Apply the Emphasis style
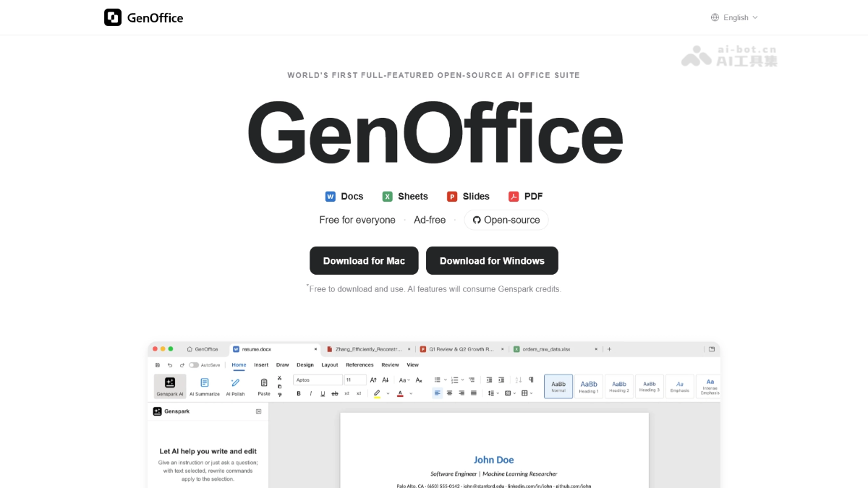The width and height of the screenshot is (868, 488). click(680, 387)
